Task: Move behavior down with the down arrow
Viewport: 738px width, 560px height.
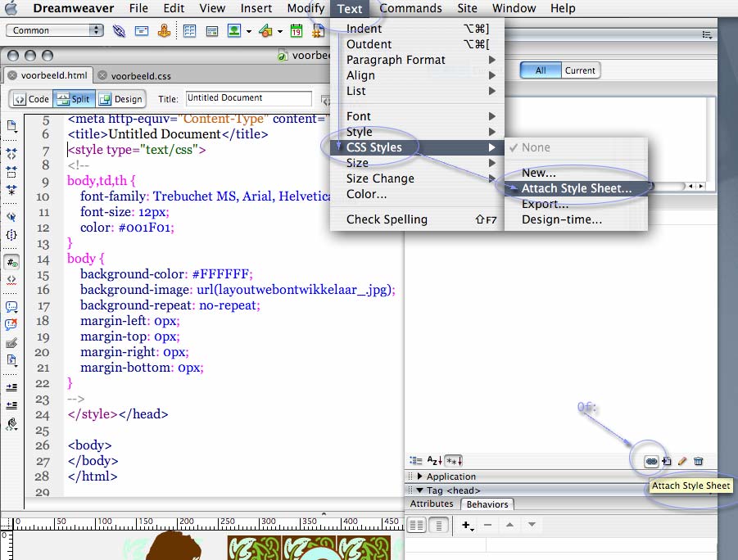Action: point(532,525)
